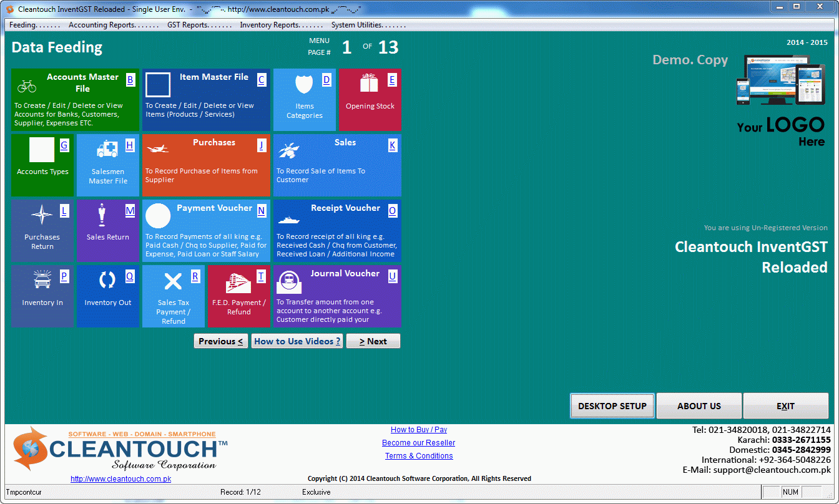Viewport: 839px width, 504px height.
Task: Click shortcut letter J on Purchases tile
Action: click(x=261, y=145)
